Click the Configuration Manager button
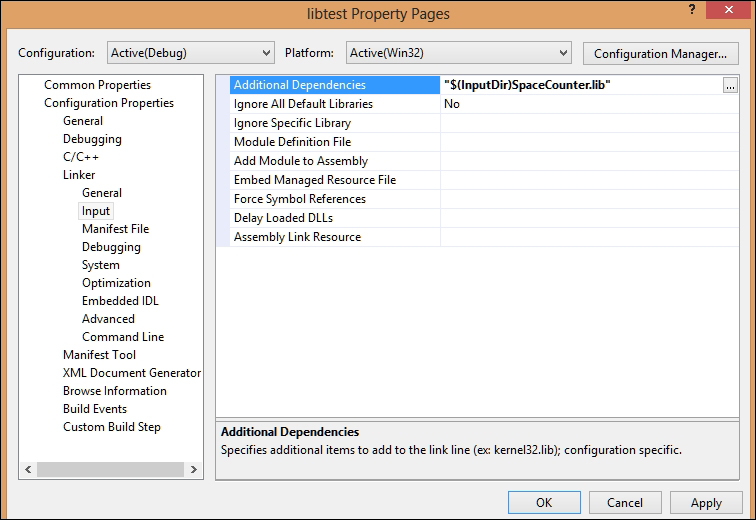The width and height of the screenshot is (756, 520). coord(659,53)
